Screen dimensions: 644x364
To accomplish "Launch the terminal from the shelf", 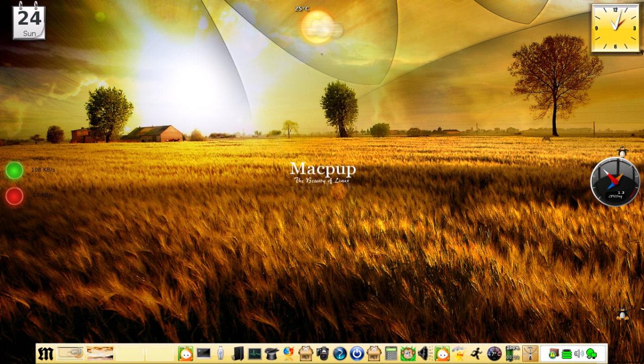I will pos(203,353).
